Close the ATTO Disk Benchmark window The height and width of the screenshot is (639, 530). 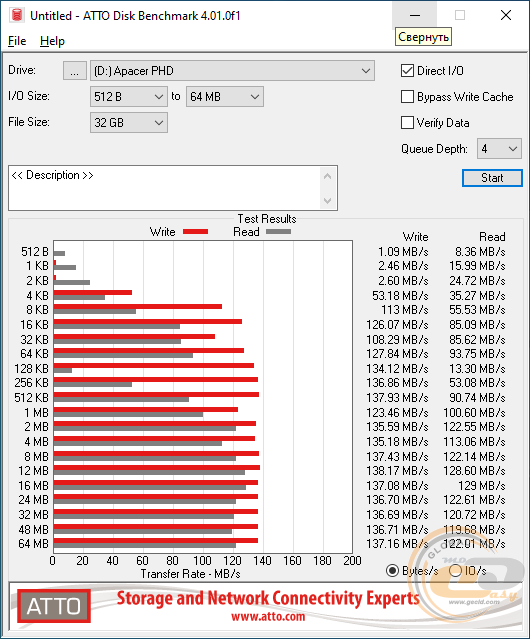[506, 15]
